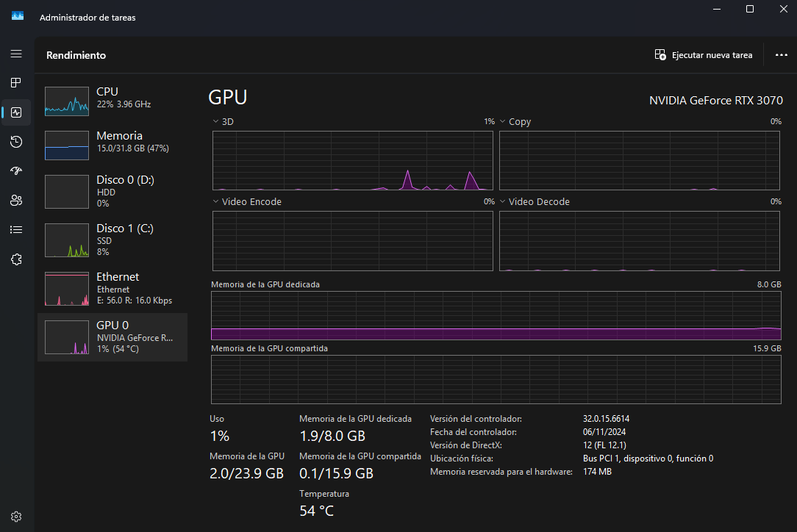
Task: Open the three-dot more options menu
Action: (x=782, y=55)
